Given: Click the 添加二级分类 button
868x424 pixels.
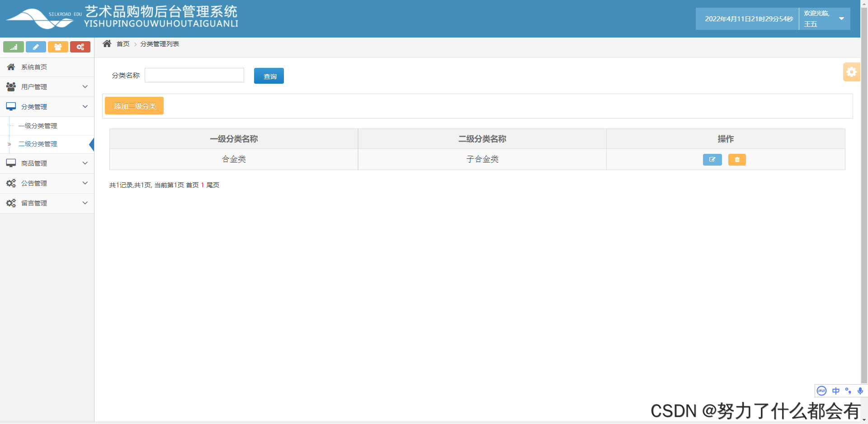Looking at the screenshot, I should 134,106.
